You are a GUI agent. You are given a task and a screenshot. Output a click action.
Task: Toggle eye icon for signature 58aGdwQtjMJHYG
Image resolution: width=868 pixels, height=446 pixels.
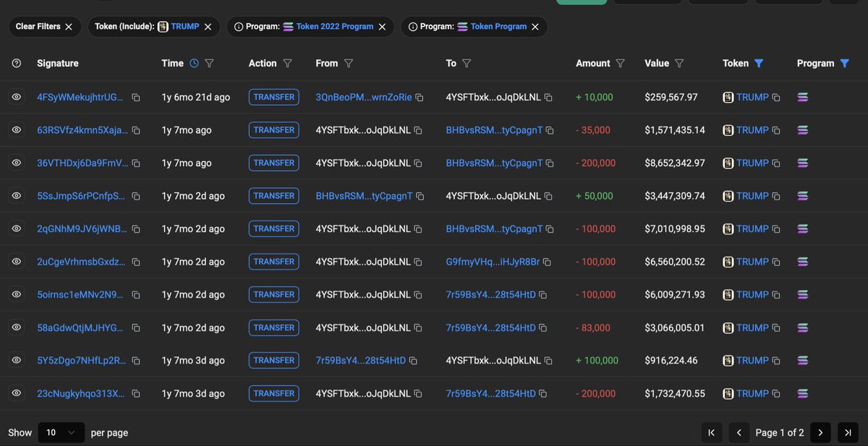pyautogui.click(x=17, y=327)
